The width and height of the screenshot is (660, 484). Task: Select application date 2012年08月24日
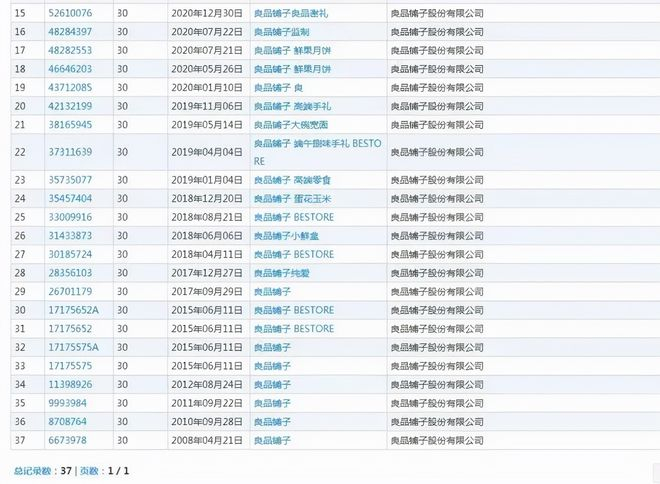207,384
